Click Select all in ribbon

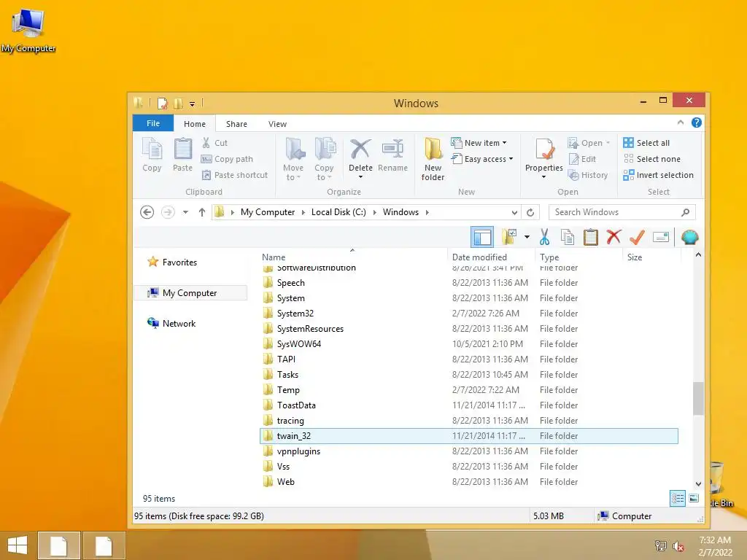tap(646, 143)
